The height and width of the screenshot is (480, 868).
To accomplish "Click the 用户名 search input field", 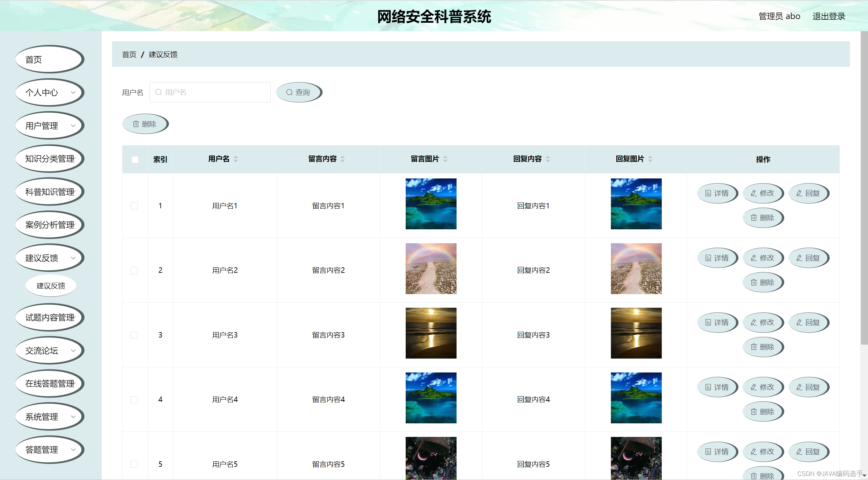I will point(210,92).
